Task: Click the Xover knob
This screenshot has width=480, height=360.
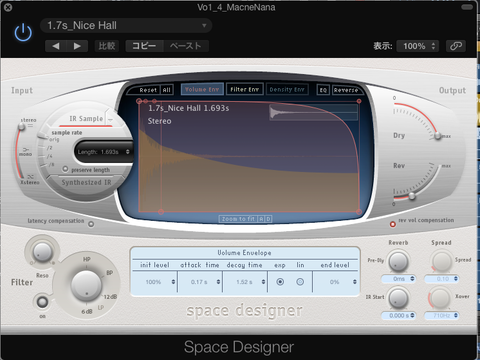Action: [442, 298]
